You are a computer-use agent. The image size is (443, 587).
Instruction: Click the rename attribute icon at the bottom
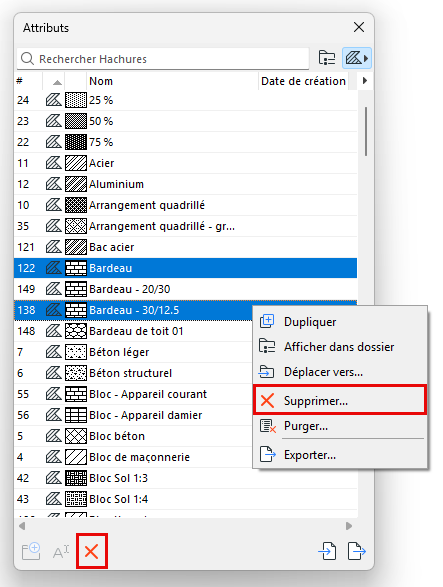(x=61, y=552)
